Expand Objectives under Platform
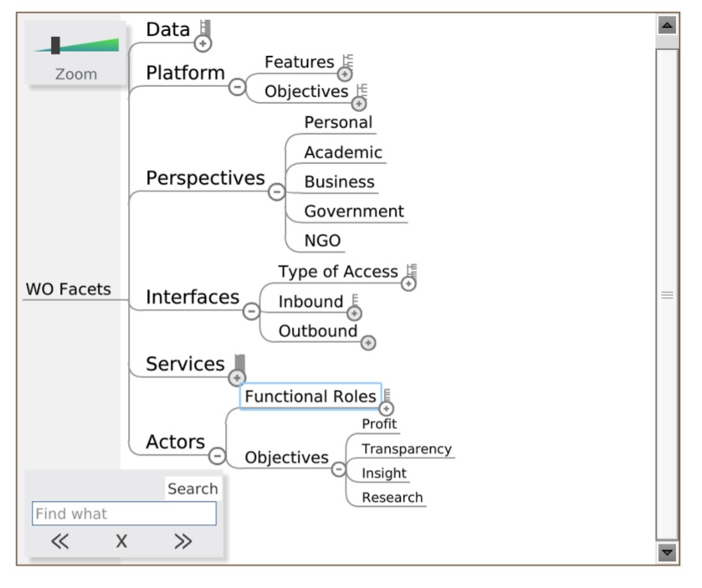702x588 pixels. 359,104
